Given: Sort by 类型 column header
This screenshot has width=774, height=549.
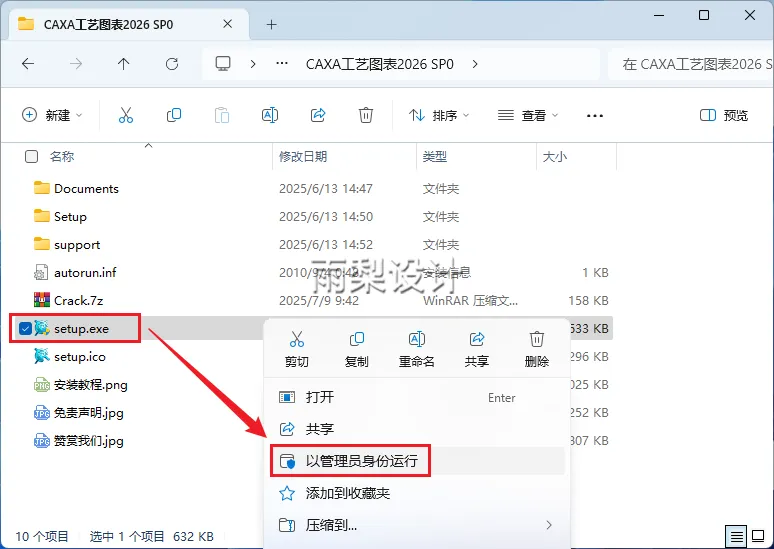Looking at the screenshot, I should [435, 157].
